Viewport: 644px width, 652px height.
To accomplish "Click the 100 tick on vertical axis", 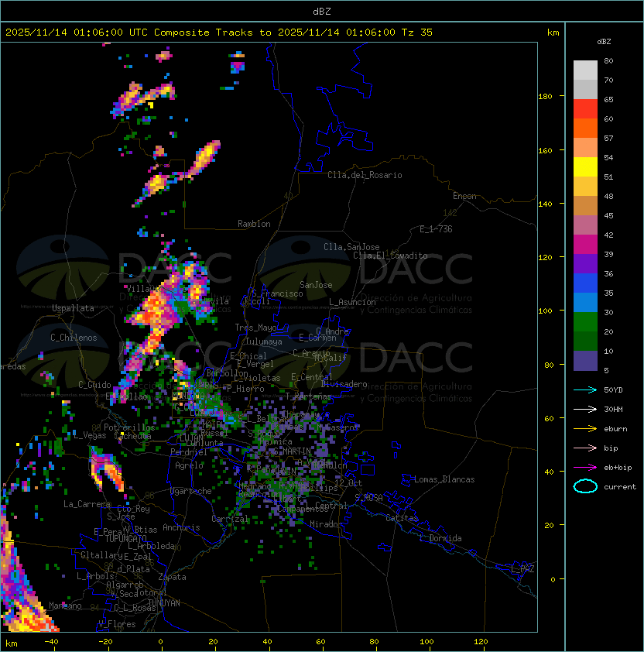I will coord(545,311).
